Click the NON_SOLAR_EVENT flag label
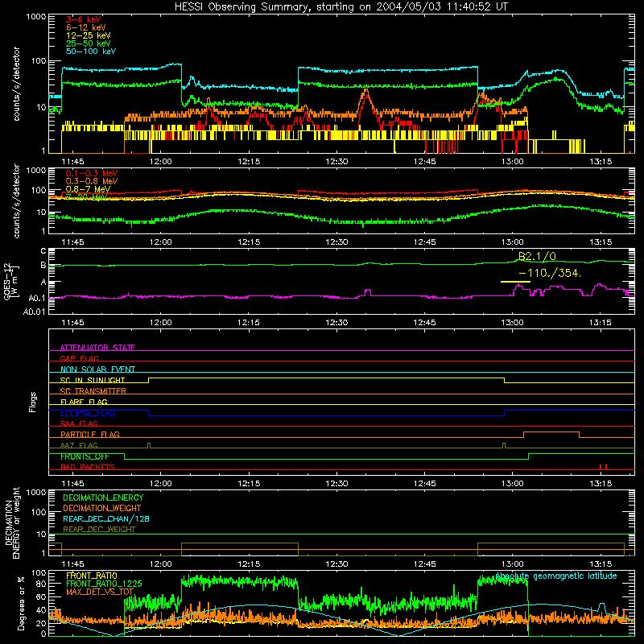This screenshot has width=644, height=644. coord(97,369)
